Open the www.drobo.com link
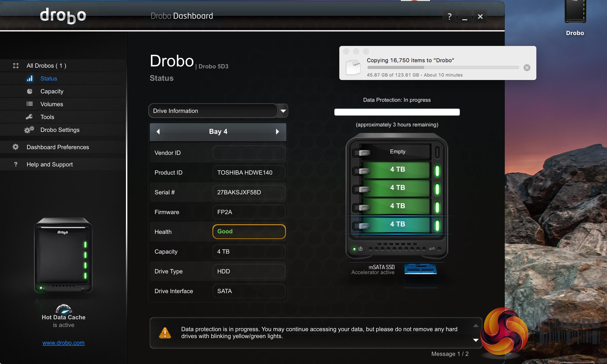This screenshot has width=607, height=364. pyautogui.click(x=63, y=343)
